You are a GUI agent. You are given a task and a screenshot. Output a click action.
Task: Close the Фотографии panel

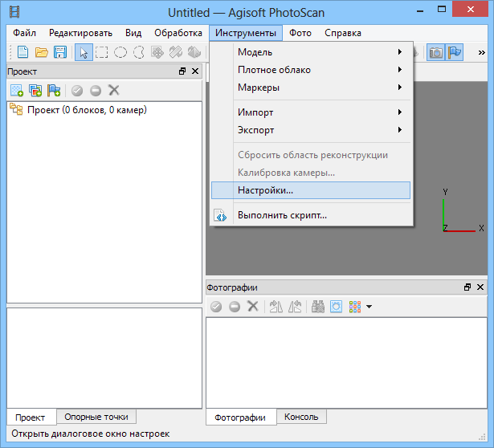click(x=480, y=287)
